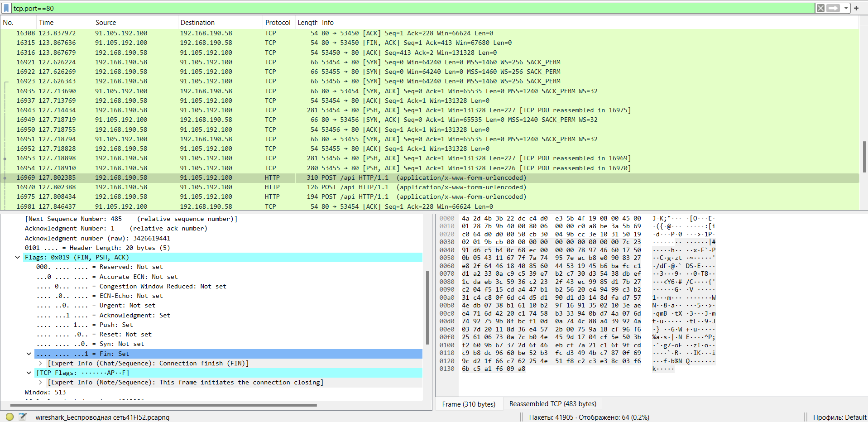Click the display filter bookmark icon
This screenshot has height=422, width=868.
(6, 8)
